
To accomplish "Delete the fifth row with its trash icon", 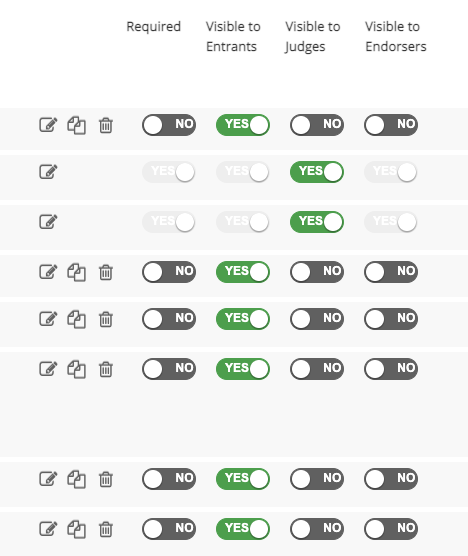I will click(106, 319).
